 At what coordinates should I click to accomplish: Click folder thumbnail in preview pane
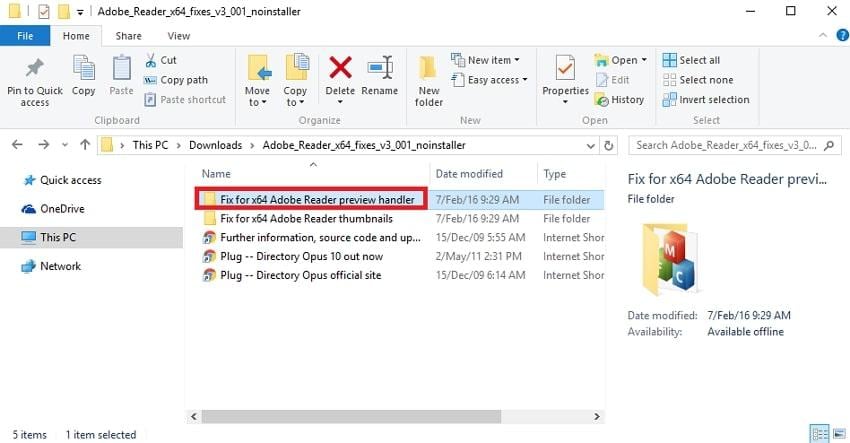click(669, 260)
